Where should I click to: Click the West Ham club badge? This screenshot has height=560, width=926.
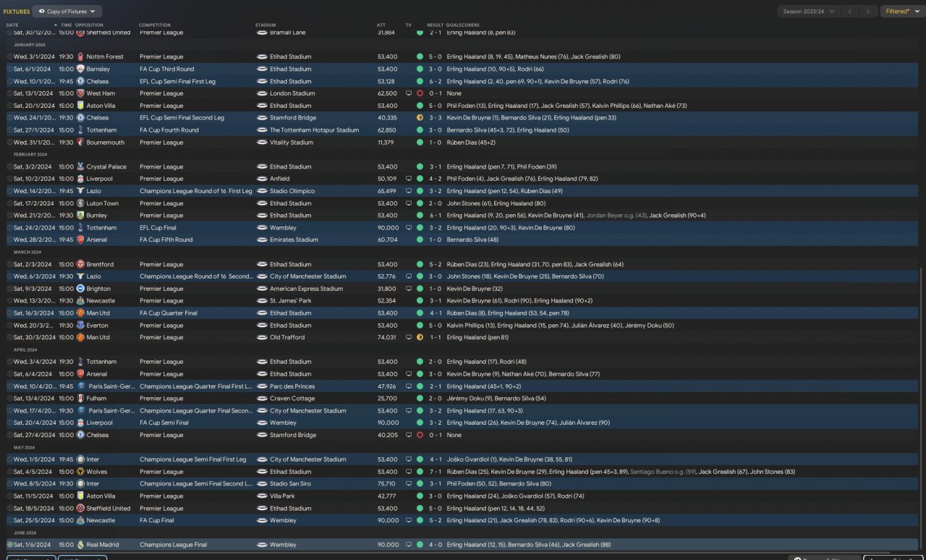[80, 93]
